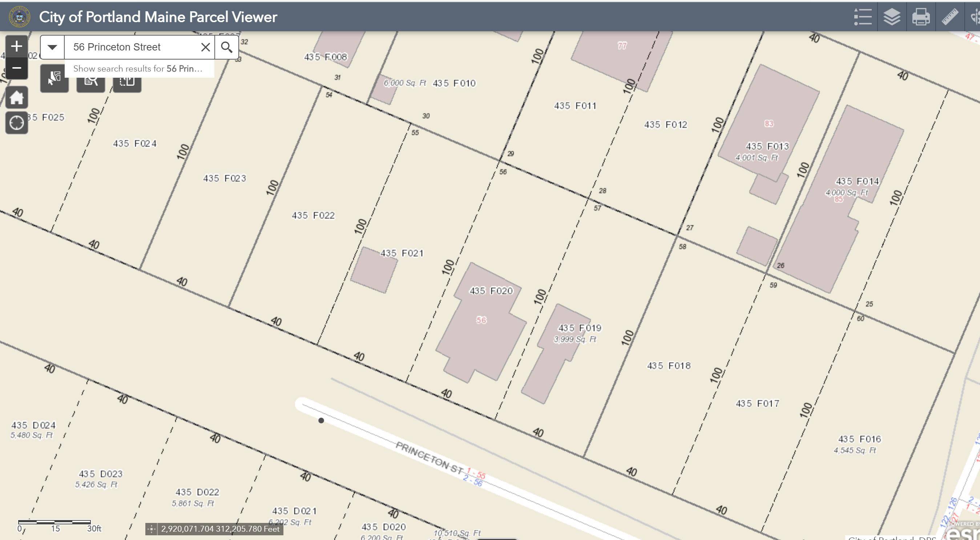This screenshot has width=980, height=540.
Task: Click the Home default extent button
Action: (16, 98)
